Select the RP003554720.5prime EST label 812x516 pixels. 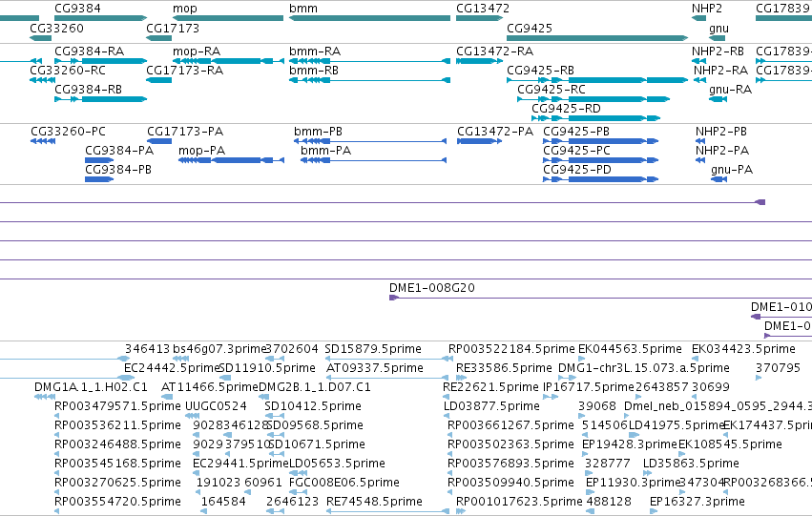[117, 502]
